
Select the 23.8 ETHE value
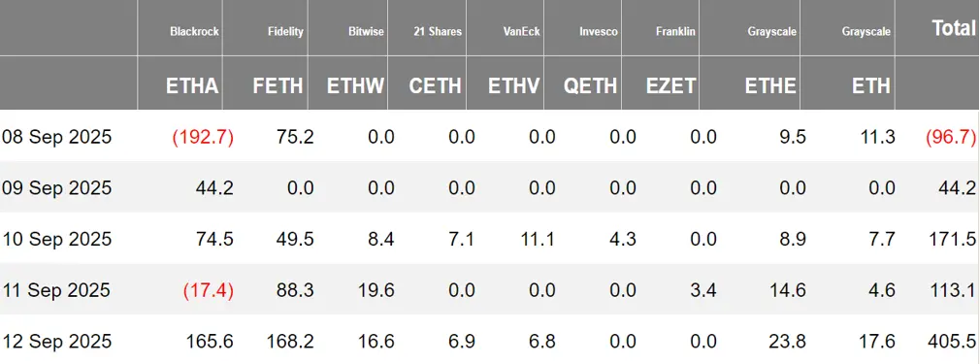coord(787,342)
